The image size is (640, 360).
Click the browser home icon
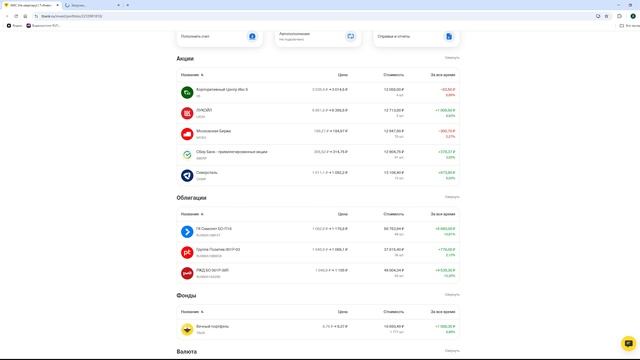click(x=25, y=16)
